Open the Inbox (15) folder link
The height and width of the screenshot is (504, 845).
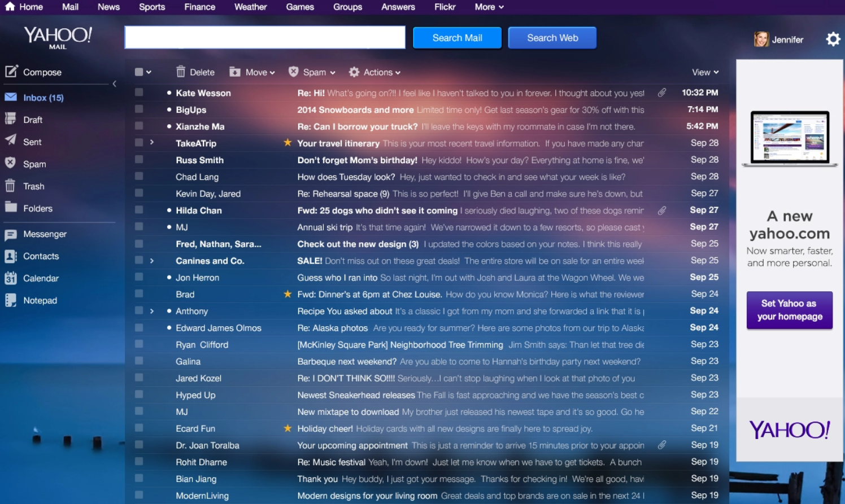[43, 98]
